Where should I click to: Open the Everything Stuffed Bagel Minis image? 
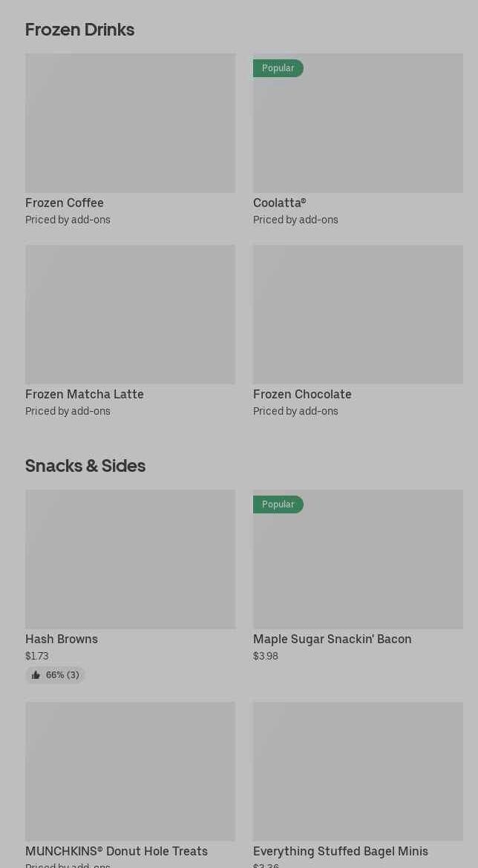click(358, 772)
